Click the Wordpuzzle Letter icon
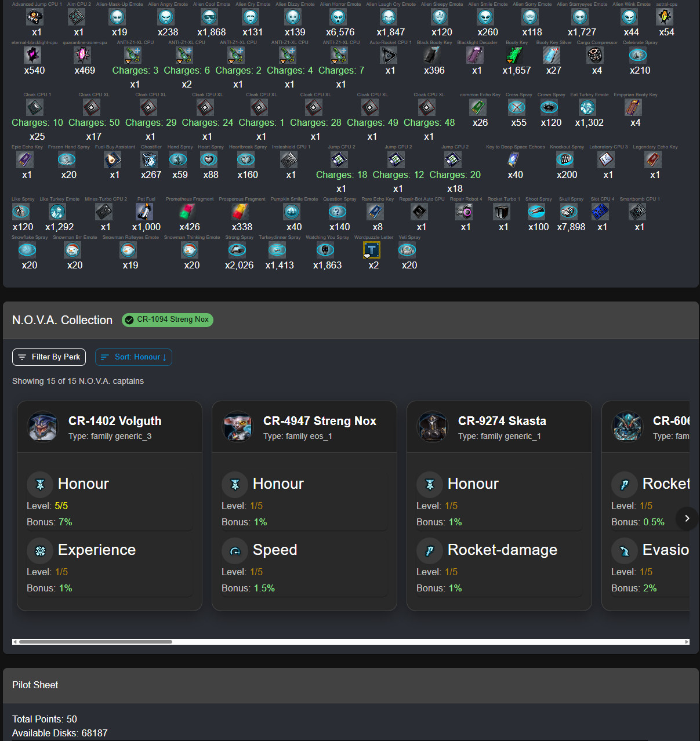700x741 pixels. pyautogui.click(x=372, y=250)
